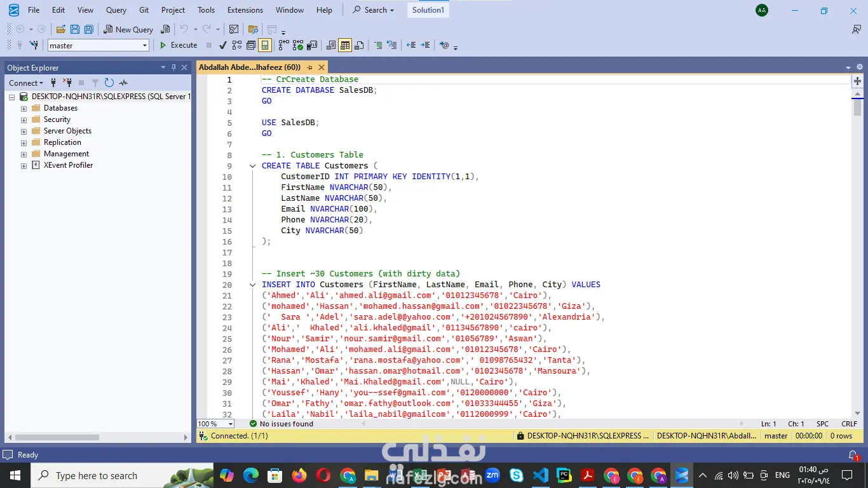Open Activity Monitor from Object Explorer toolbar

[123, 83]
